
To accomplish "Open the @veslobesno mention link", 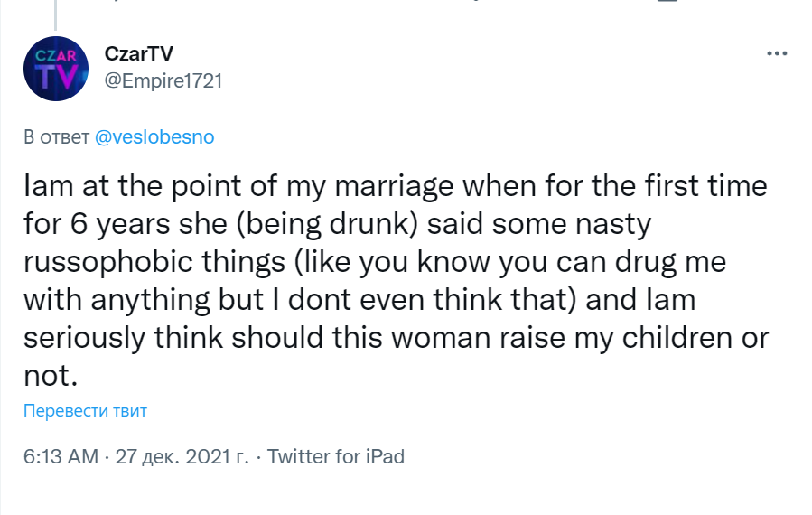I will pyautogui.click(x=154, y=137).
